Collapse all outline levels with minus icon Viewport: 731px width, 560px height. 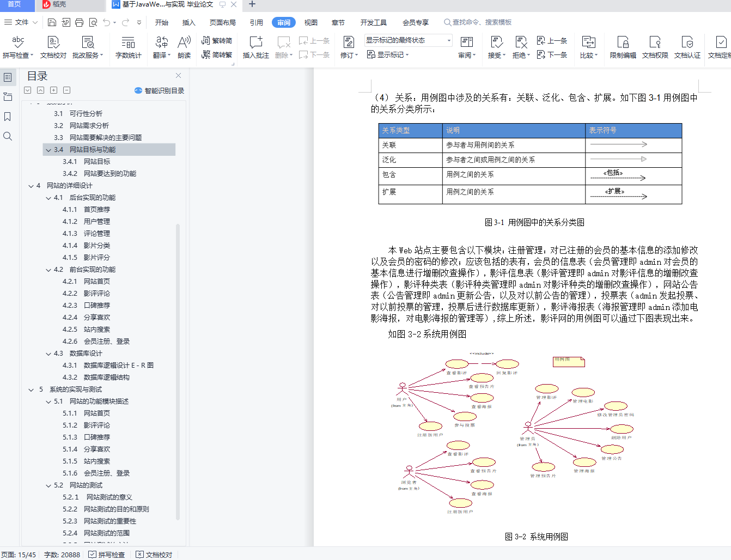pos(66,90)
